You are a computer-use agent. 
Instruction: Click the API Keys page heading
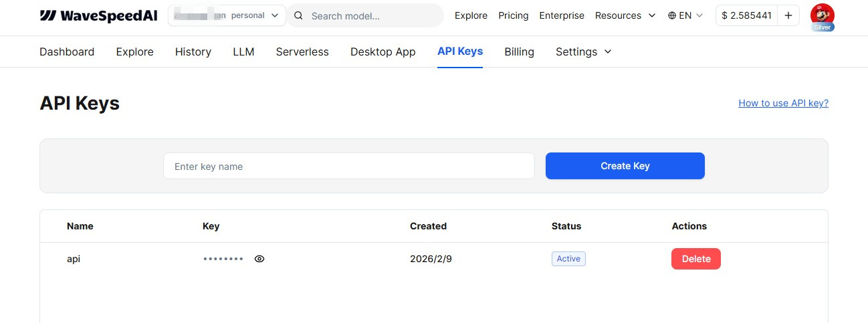(x=80, y=103)
